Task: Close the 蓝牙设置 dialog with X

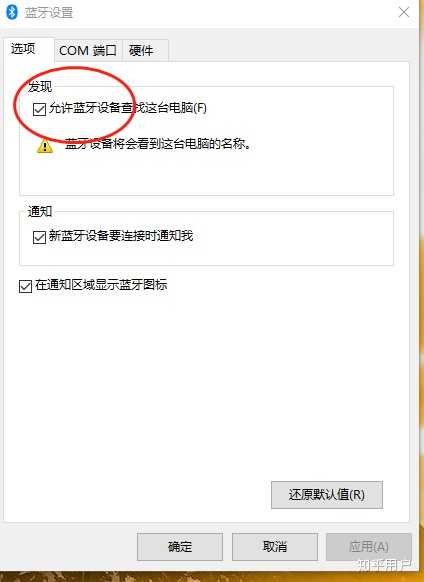Action: (404, 12)
